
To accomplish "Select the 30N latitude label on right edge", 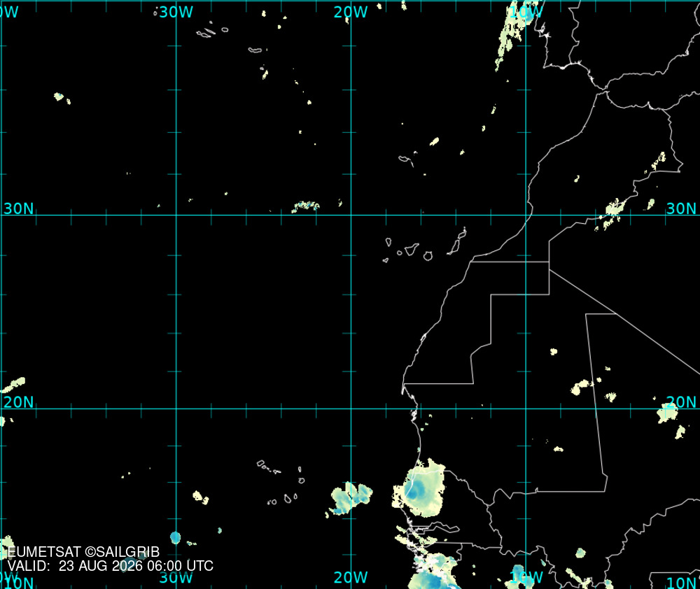I will pyautogui.click(x=681, y=208).
